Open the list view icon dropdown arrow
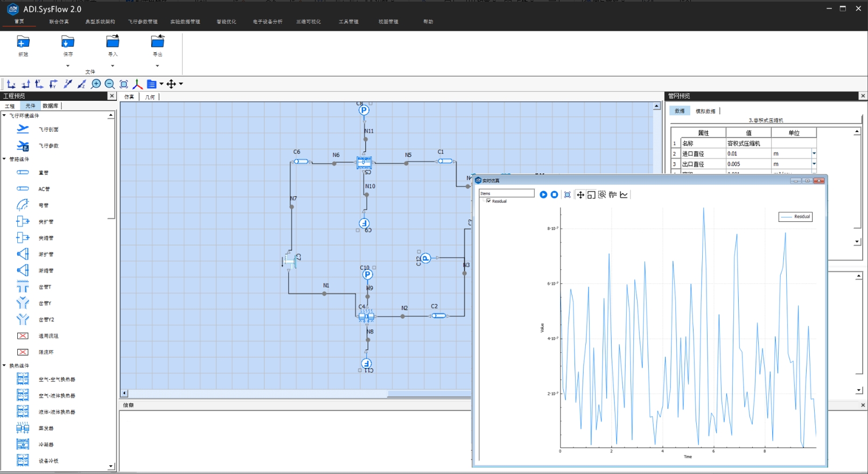 [x=162, y=84]
